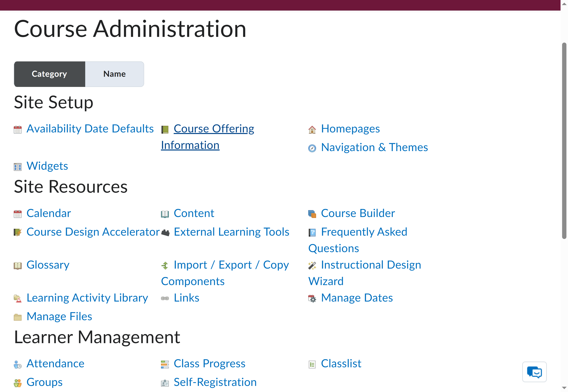Click the Import / Export arrows icon
Screen dimensions: 568x392
coord(165,265)
